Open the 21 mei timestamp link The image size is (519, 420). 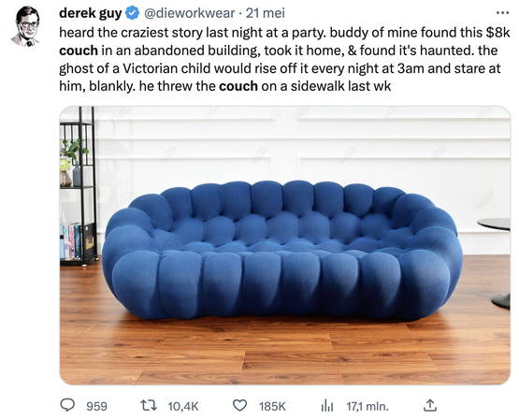pos(266,13)
